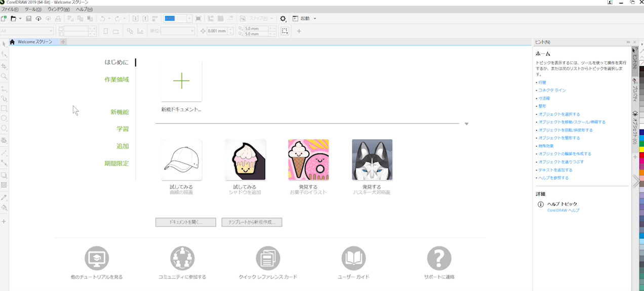Open the クイック レファレンス カード icon

[x=268, y=259]
